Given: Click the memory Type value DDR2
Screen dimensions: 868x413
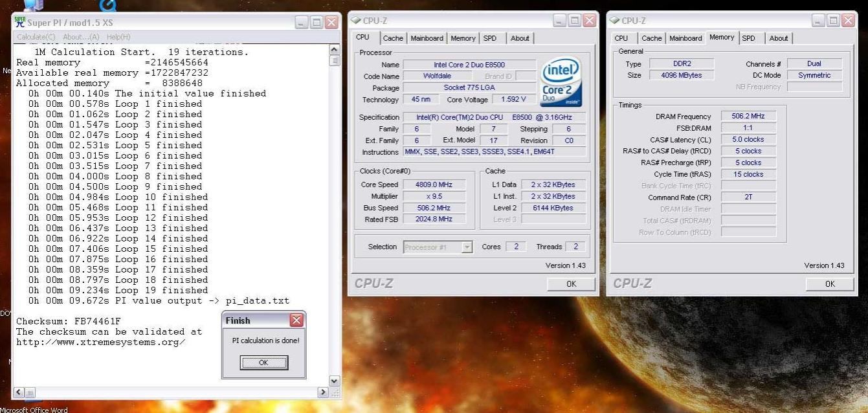Looking at the screenshot, I should pos(682,64).
